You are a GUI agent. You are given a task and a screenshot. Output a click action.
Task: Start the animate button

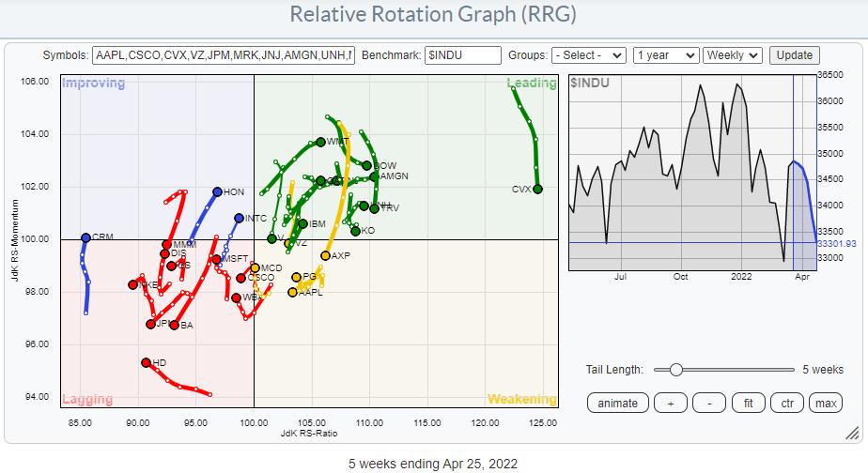617,403
